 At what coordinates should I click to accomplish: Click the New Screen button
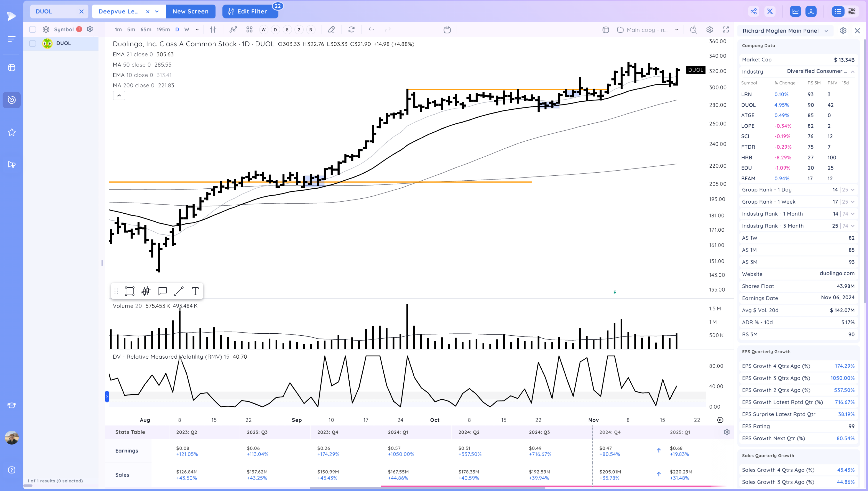click(x=191, y=12)
